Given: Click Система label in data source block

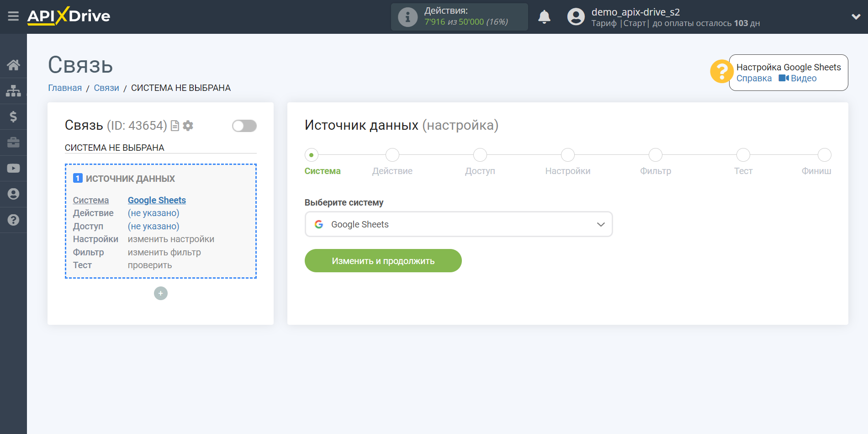Looking at the screenshot, I should tap(91, 200).
